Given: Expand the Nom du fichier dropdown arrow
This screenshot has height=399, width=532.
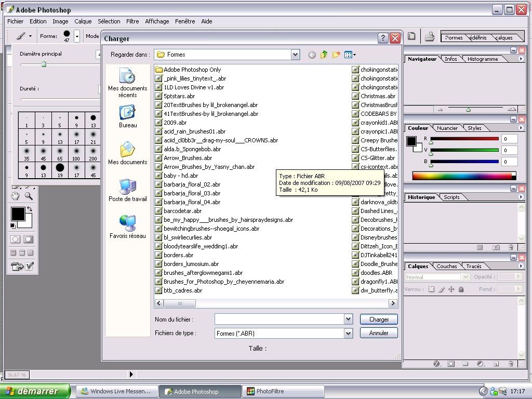Looking at the screenshot, I should [x=348, y=319].
